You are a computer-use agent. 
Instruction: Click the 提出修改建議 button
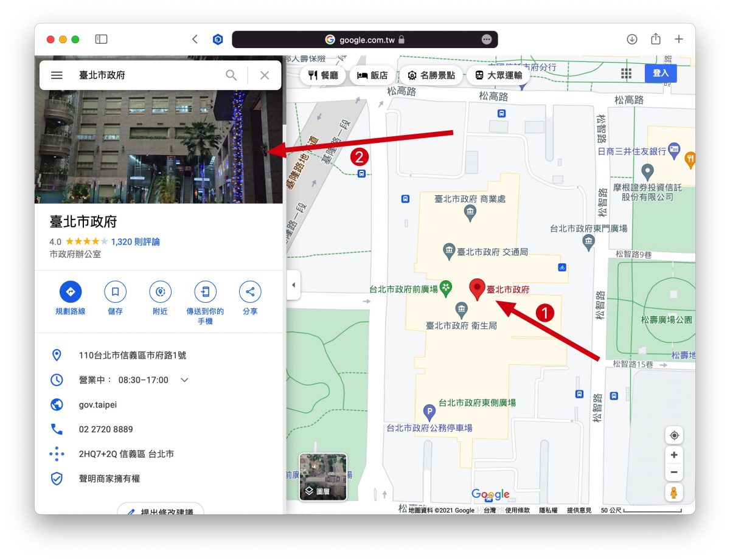coord(161,509)
